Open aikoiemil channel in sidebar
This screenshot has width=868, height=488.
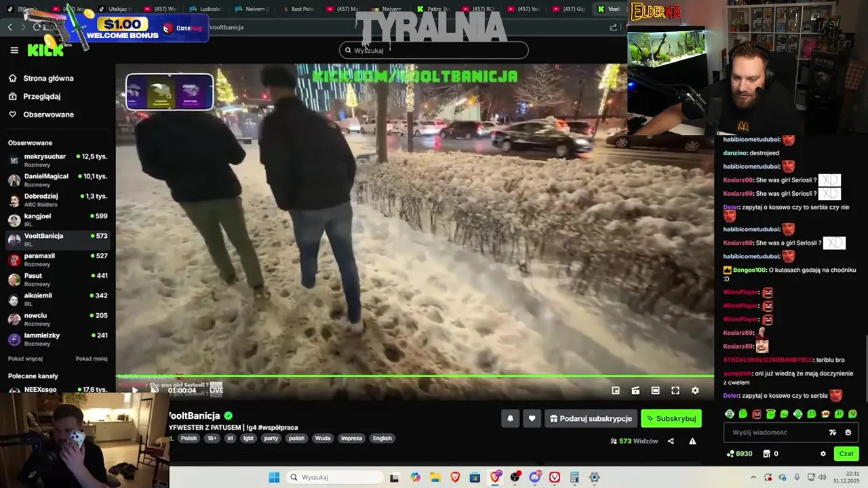58,299
